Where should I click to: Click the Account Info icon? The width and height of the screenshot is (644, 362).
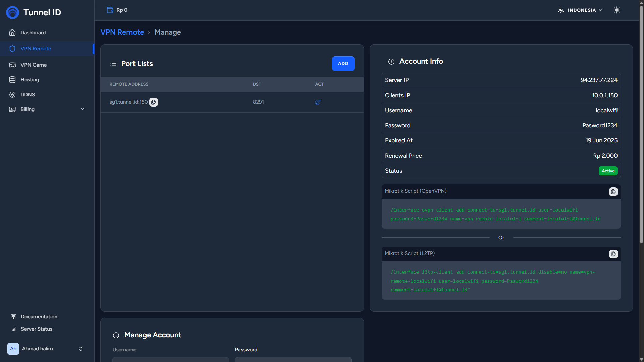(x=391, y=62)
